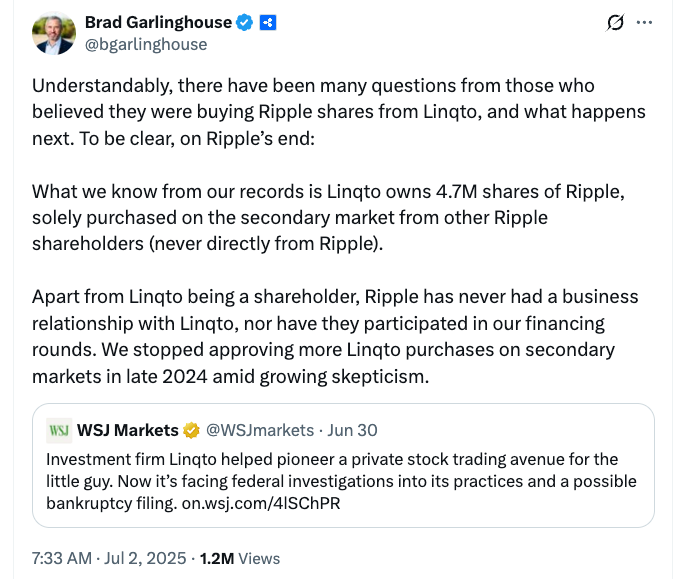
Task: Click the WSJ logo avatar
Action: point(59,430)
